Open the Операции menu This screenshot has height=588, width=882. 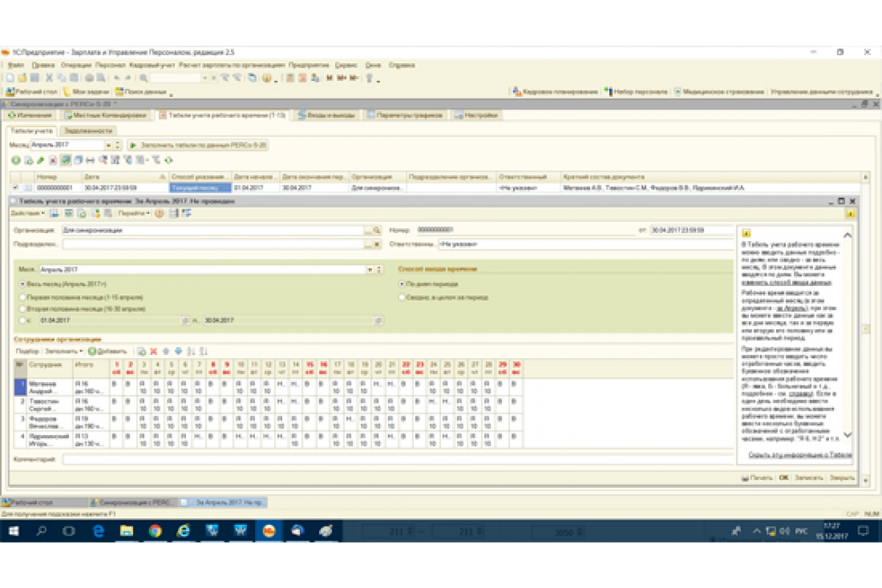coord(76,65)
